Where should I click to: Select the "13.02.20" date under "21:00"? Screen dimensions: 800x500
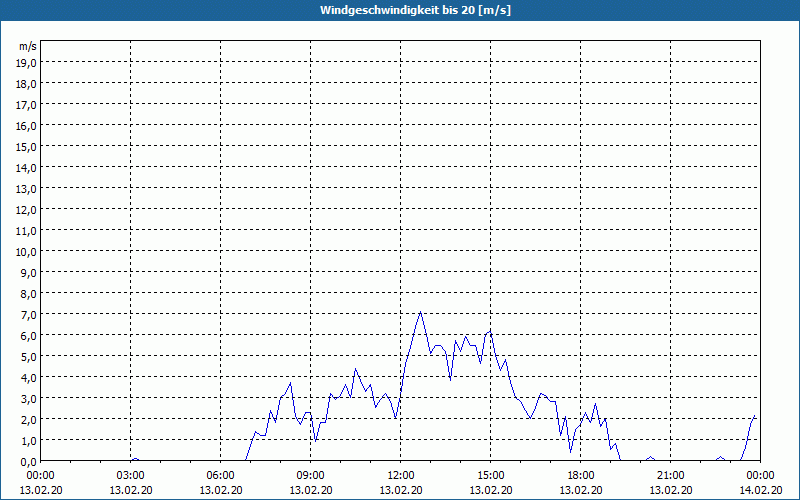pos(670,490)
